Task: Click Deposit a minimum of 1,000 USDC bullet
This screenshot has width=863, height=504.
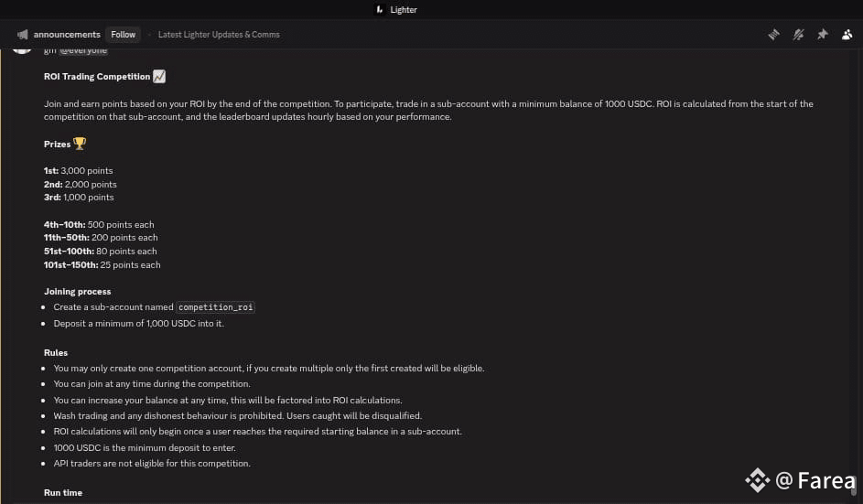Action: (139, 324)
